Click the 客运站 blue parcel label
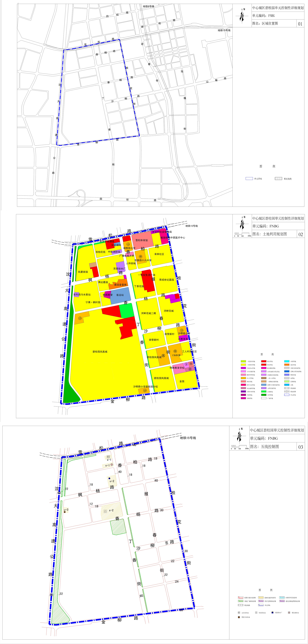The height and width of the screenshot is (644, 308). coord(120,295)
